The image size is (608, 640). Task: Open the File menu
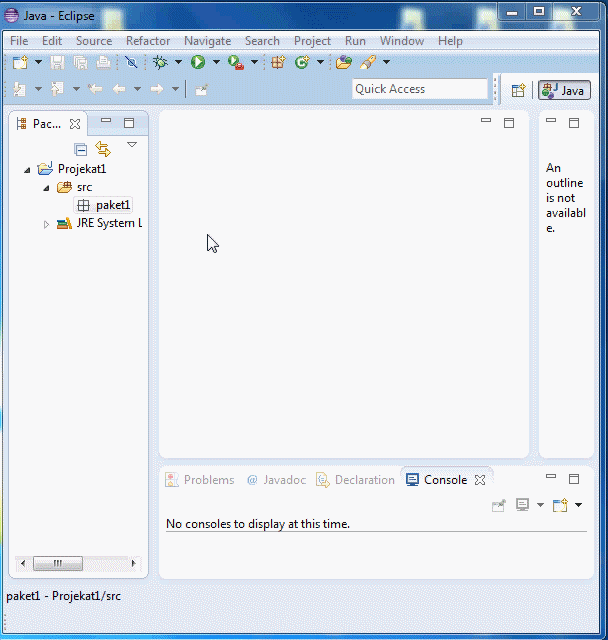[19, 41]
